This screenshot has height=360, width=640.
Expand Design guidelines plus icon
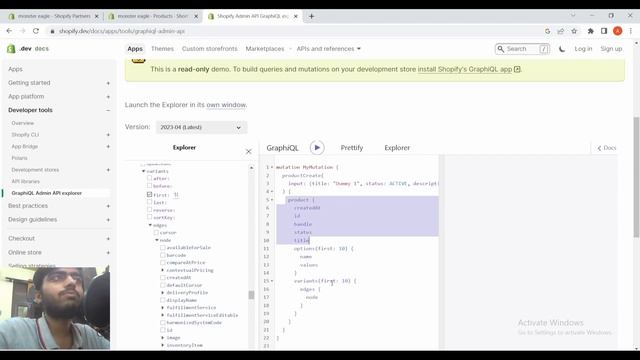click(108, 220)
